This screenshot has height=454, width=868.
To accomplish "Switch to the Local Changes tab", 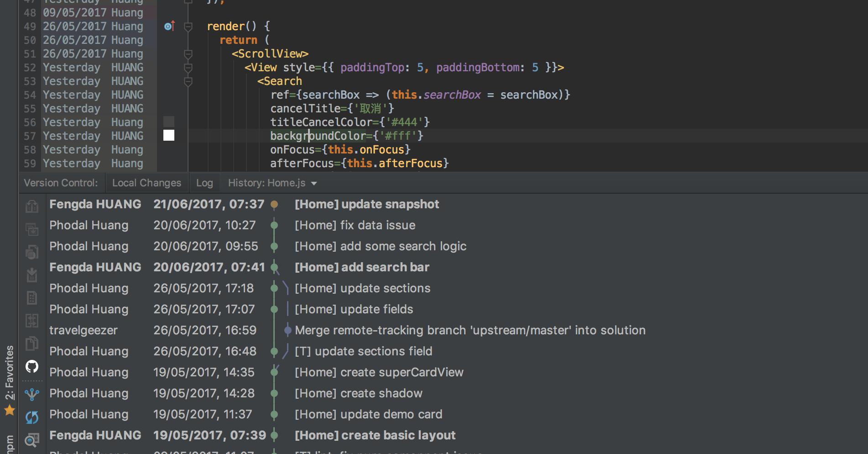I will [x=146, y=183].
